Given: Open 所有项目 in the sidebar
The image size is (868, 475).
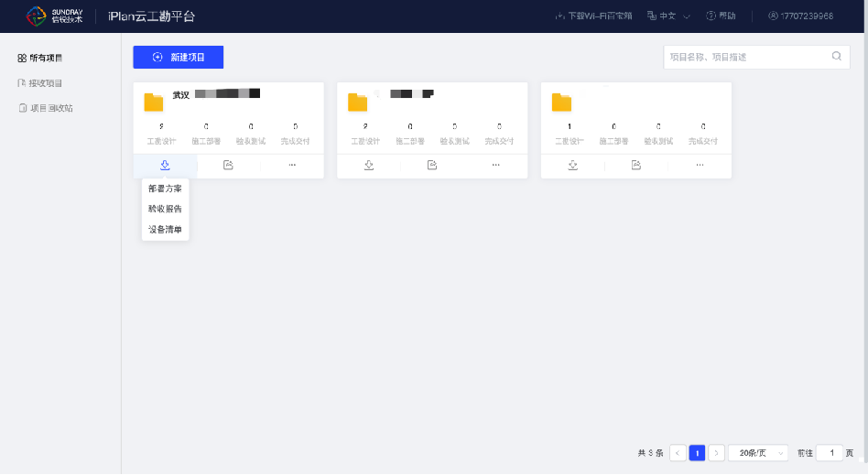Looking at the screenshot, I should [x=40, y=59].
